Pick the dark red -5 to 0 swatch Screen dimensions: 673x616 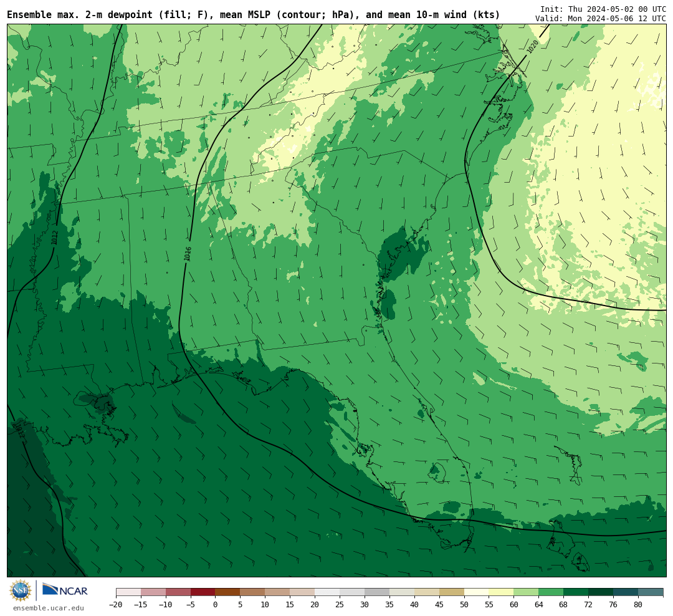coord(203,592)
